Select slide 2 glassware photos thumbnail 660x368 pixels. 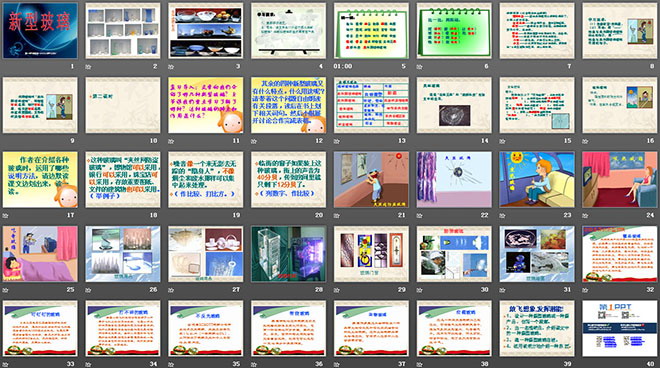pos(123,30)
